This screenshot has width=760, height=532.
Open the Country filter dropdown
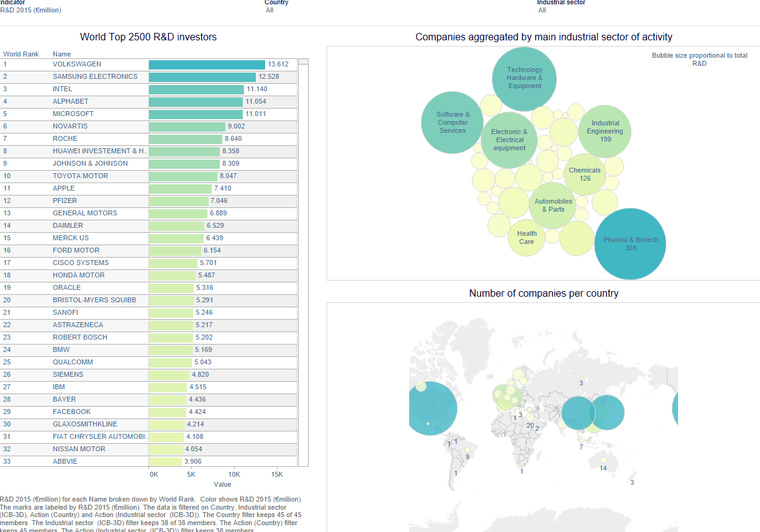click(x=269, y=11)
